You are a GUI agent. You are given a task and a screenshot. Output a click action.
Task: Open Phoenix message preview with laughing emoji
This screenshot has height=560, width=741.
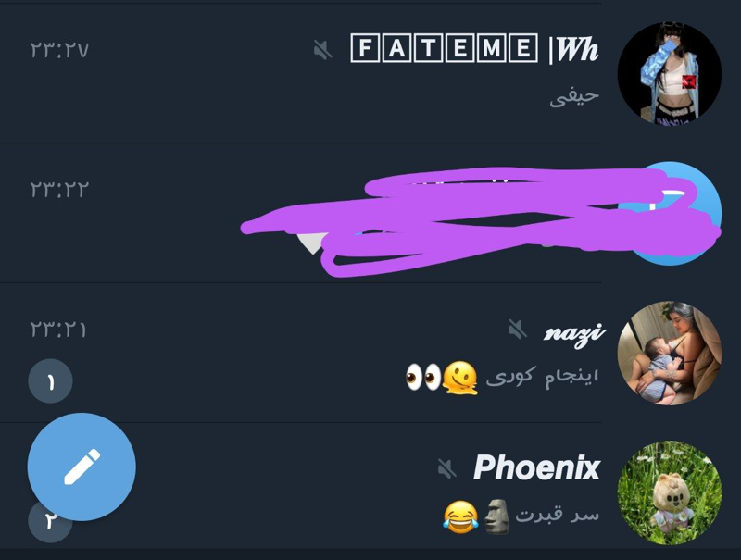[521, 516]
